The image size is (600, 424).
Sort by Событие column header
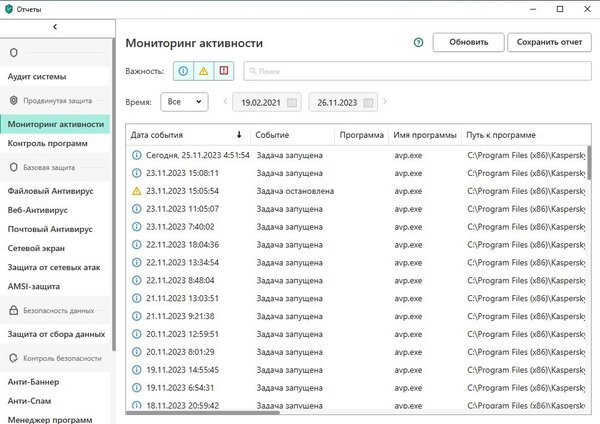point(292,135)
